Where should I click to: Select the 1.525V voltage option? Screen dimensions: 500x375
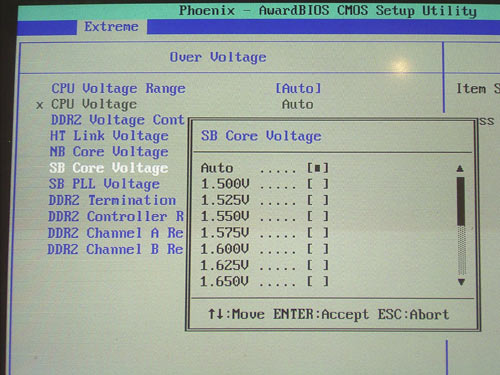tap(265, 200)
